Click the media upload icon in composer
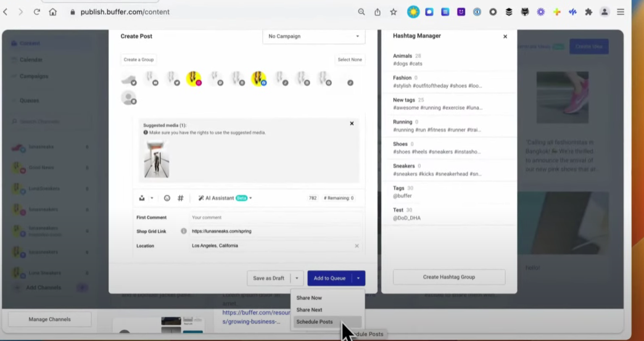This screenshot has height=341, width=644. point(142,198)
